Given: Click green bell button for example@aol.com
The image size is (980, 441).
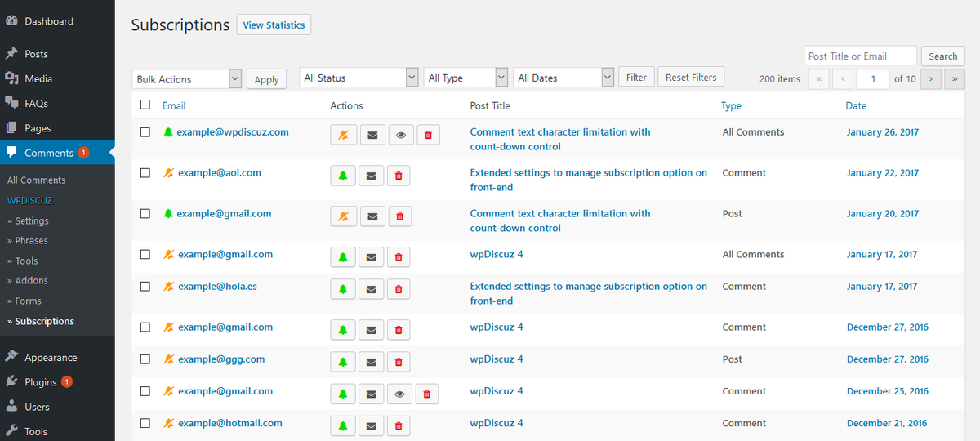Looking at the screenshot, I should click(x=343, y=176).
